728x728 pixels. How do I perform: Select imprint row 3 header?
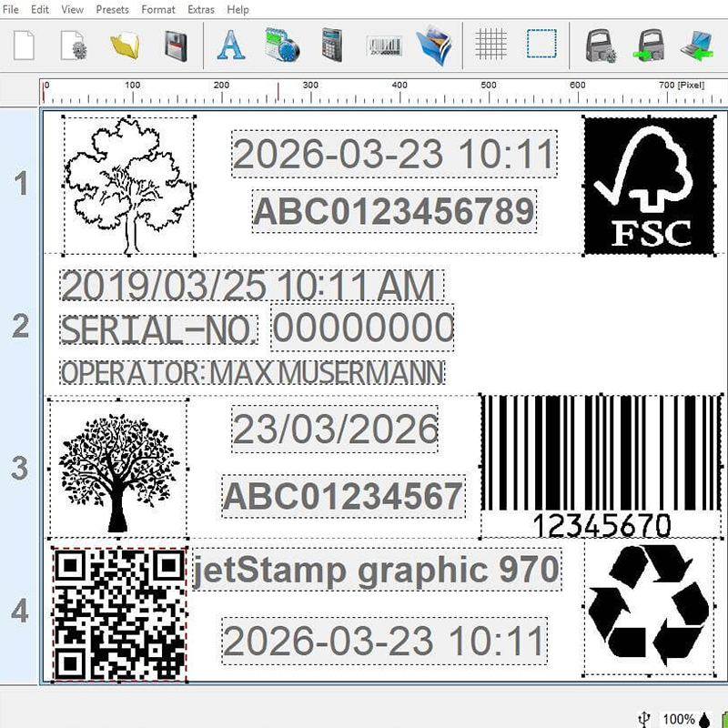tap(20, 468)
